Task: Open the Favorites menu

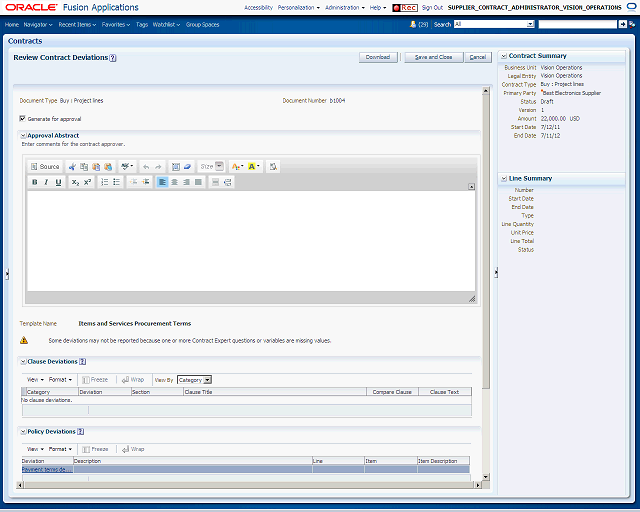Action: (116, 24)
